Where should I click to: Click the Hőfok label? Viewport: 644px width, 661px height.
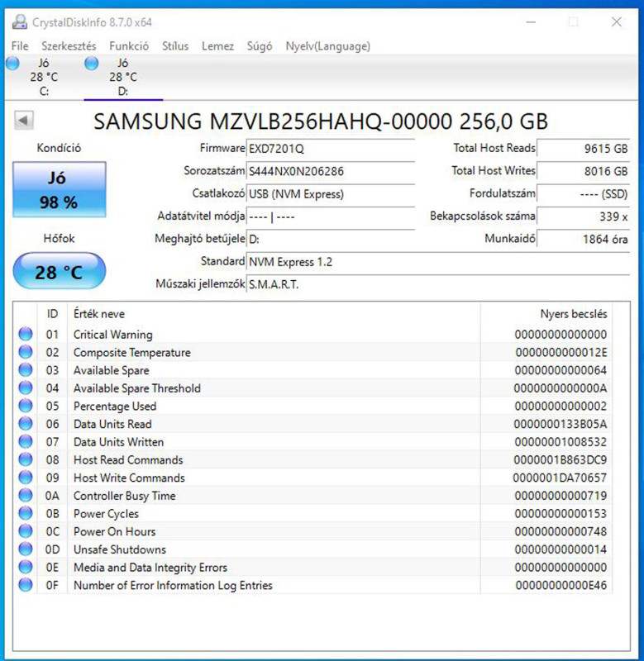pyautogui.click(x=59, y=239)
